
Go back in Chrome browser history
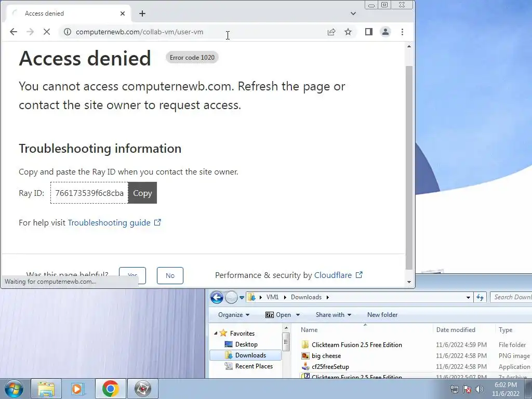(x=13, y=32)
